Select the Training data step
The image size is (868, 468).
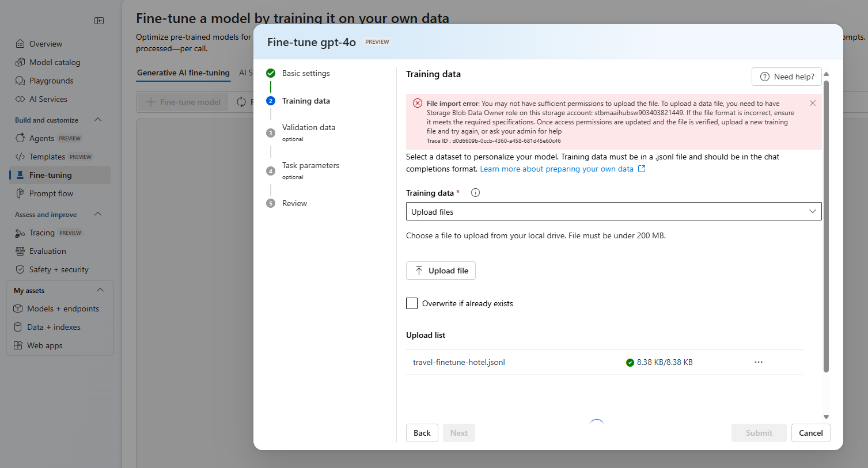[x=306, y=101]
